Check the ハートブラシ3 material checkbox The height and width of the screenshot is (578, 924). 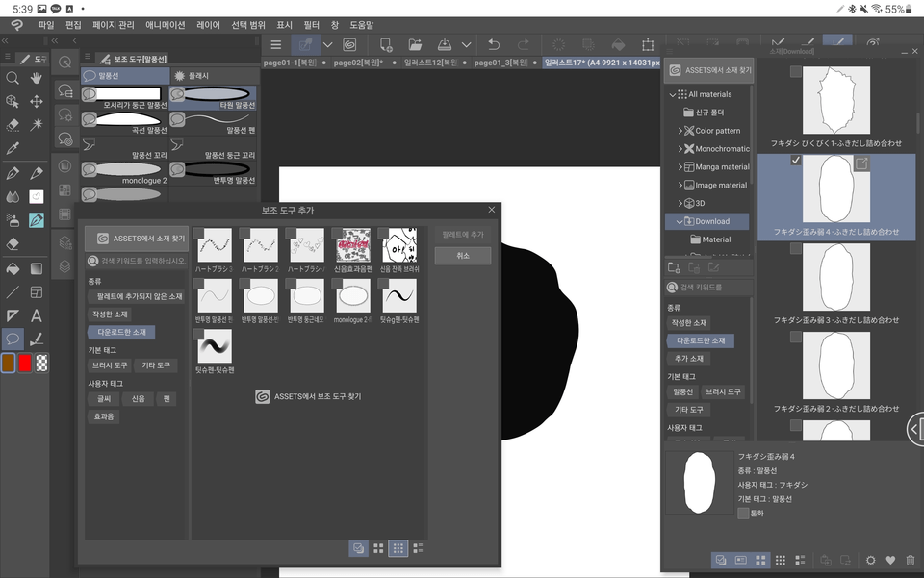[198, 233]
